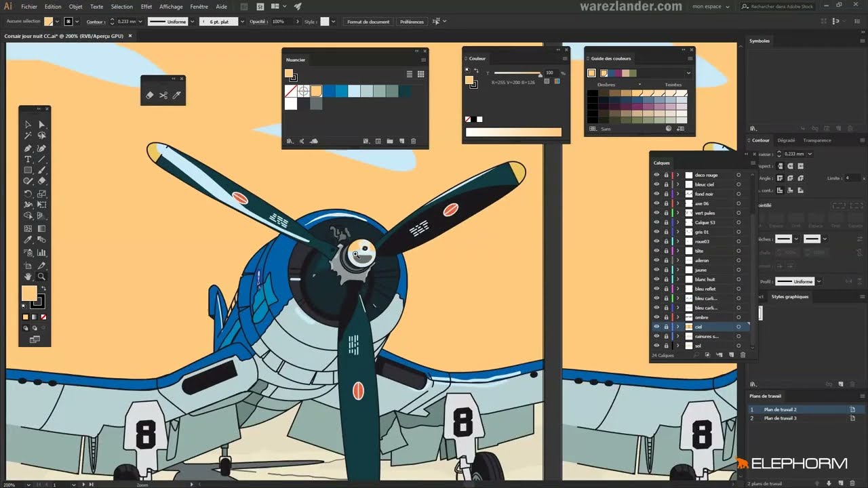Switch to the Dégradé tab

tap(786, 140)
